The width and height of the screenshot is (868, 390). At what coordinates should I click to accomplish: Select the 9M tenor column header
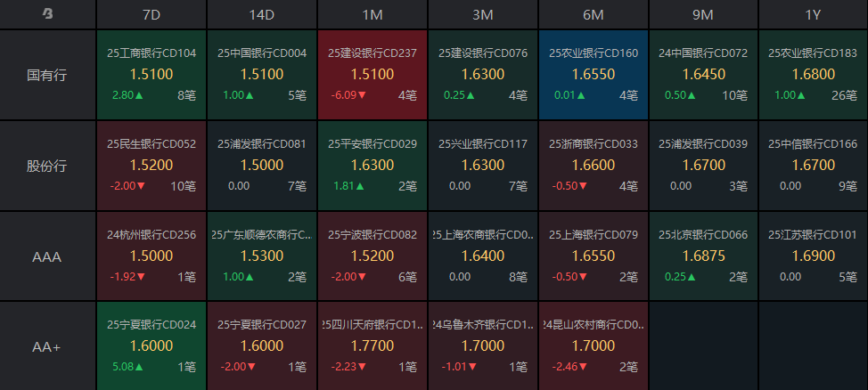coord(704,14)
